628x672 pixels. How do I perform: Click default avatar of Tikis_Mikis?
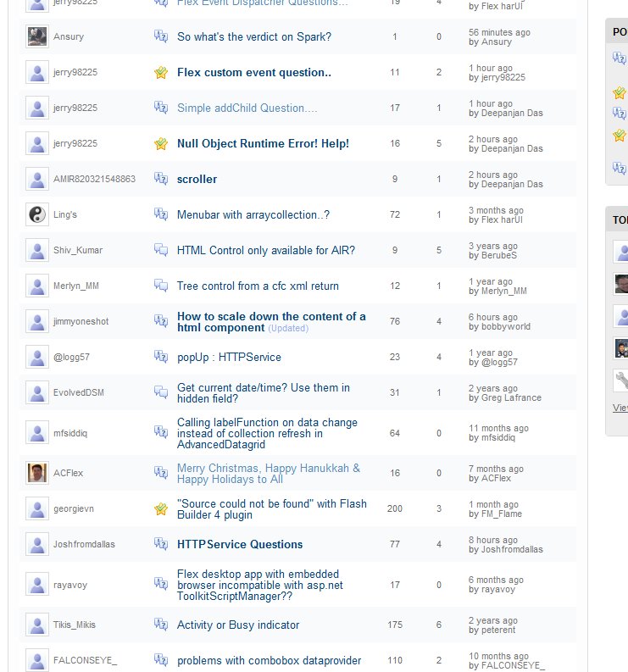click(x=37, y=625)
